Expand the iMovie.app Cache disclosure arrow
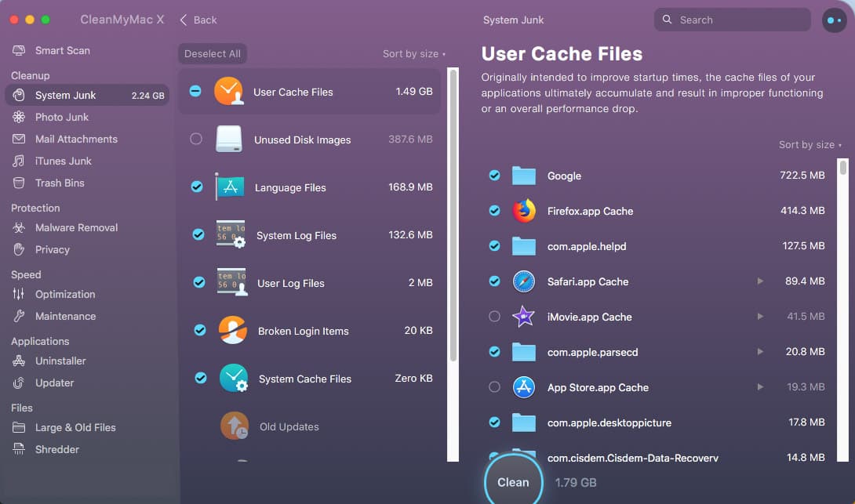This screenshot has height=504, width=855. pyautogui.click(x=759, y=317)
